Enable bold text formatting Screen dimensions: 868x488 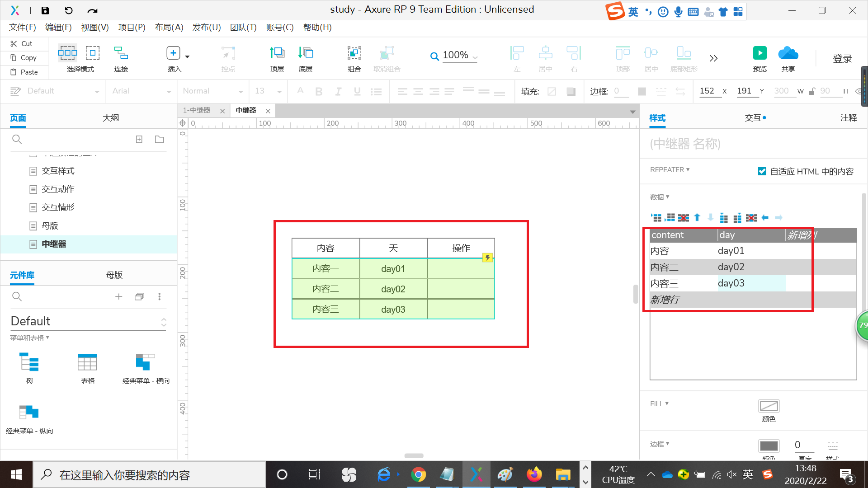pyautogui.click(x=318, y=91)
